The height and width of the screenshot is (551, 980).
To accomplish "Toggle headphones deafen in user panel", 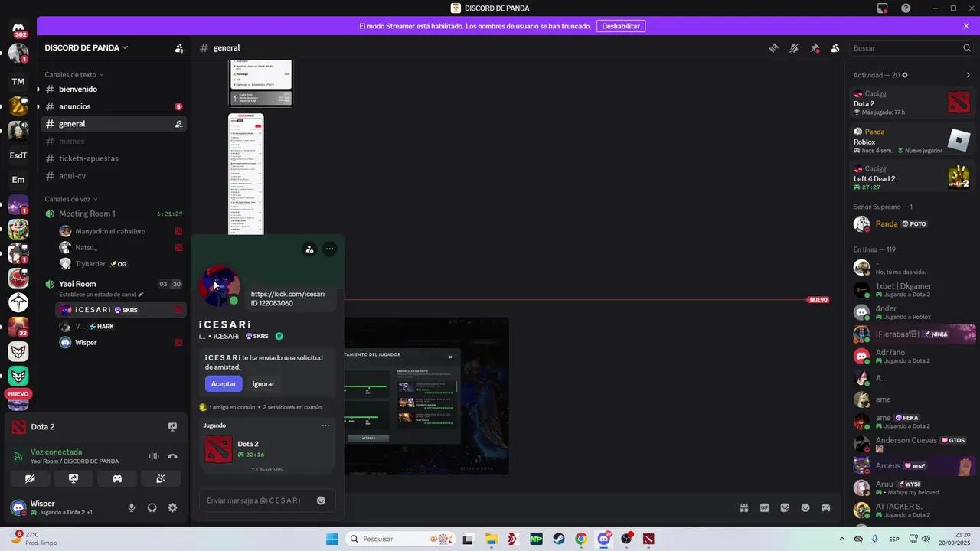I will (x=152, y=507).
